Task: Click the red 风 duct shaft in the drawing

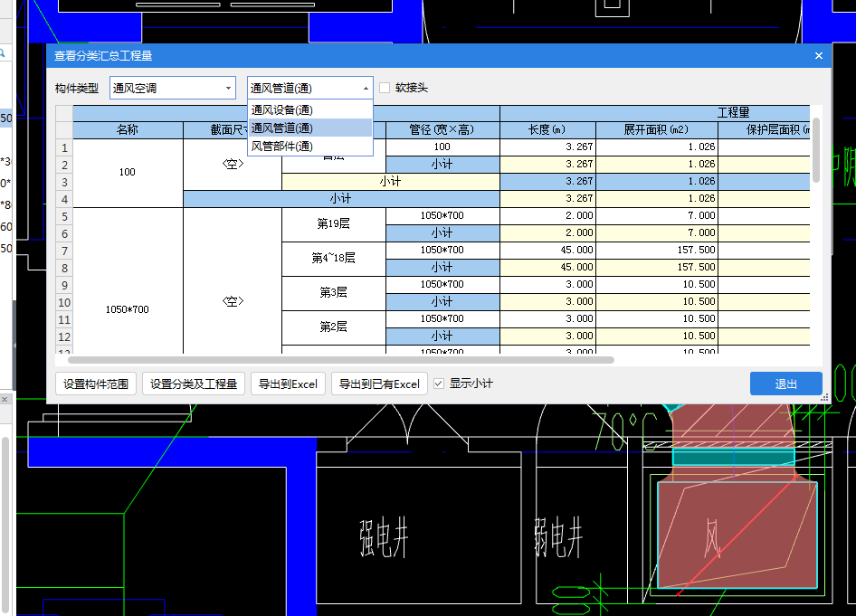Action: (737, 535)
